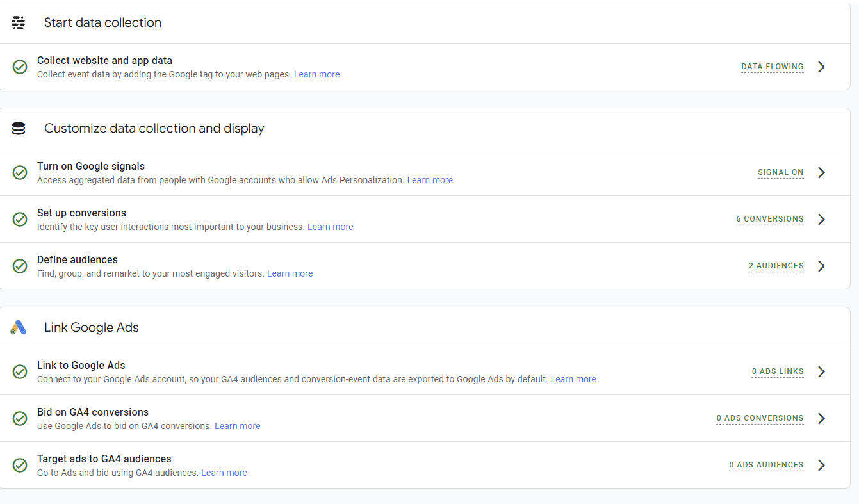Click the green checkmark for Collect website and app data
Screen dimensions: 859x504
pyautogui.click(x=20, y=67)
